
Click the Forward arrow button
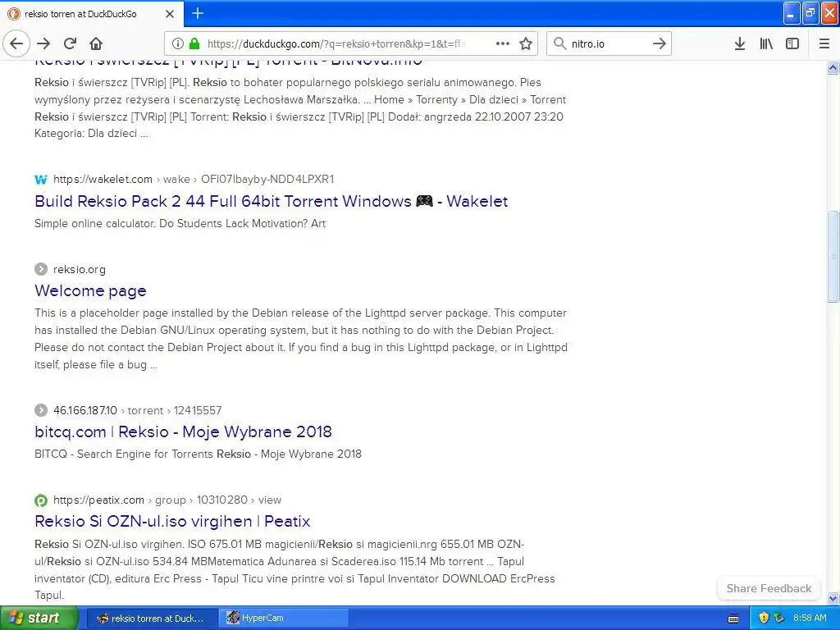tap(43, 43)
